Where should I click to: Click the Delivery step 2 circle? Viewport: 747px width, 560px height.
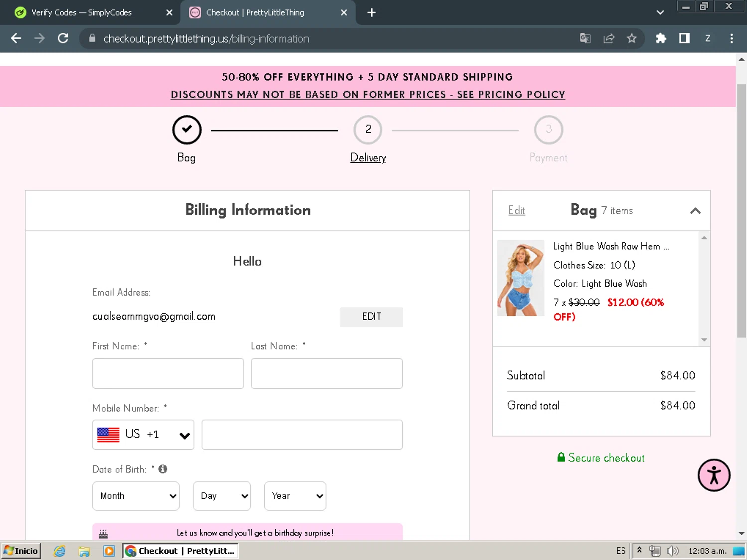click(x=368, y=130)
